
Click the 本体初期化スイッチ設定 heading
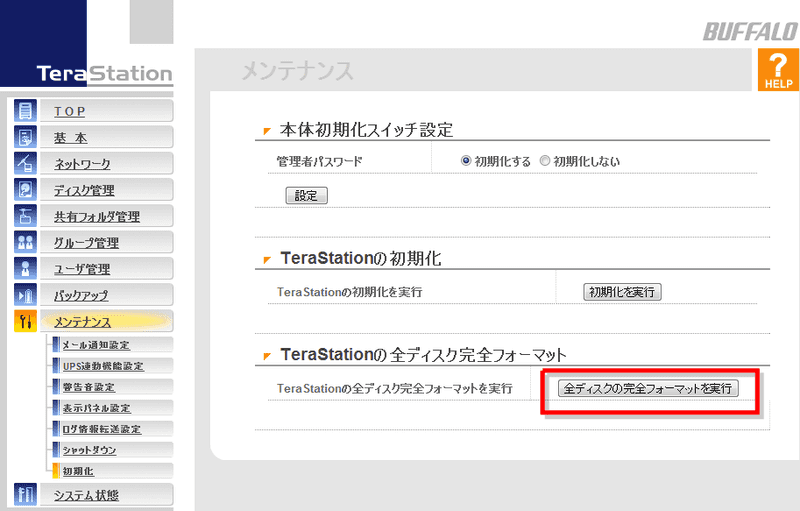pyautogui.click(x=366, y=130)
